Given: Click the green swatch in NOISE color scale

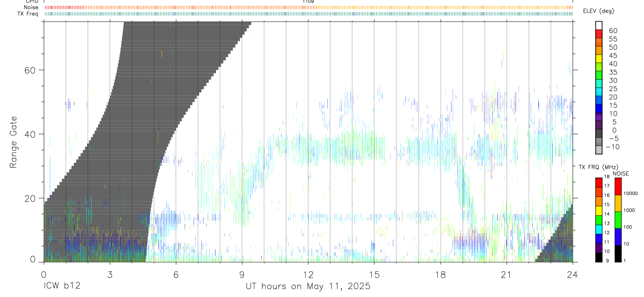Looking at the screenshot, I should pyautogui.click(x=618, y=219).
